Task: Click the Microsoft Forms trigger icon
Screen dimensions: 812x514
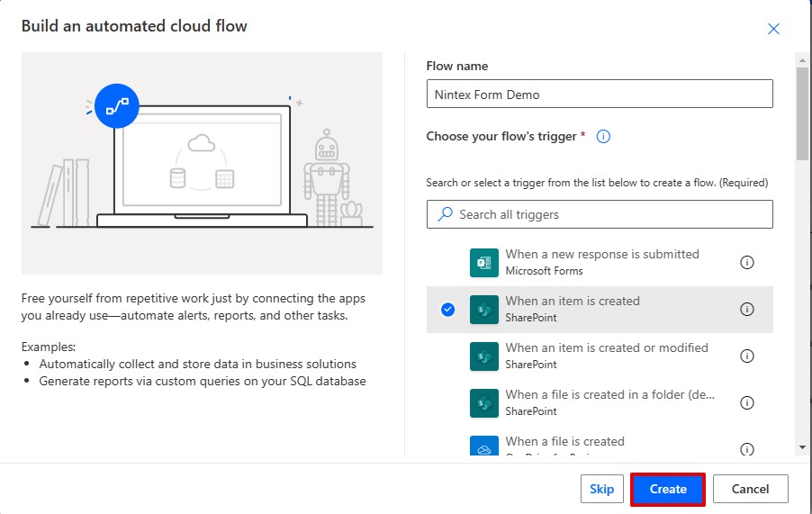Action: pos(483,263)
